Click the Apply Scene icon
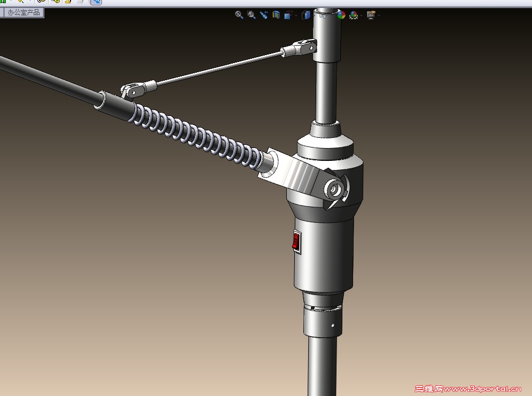Viewport: 532px width, 396px height. pyautogui.click(x=353, y=15)
